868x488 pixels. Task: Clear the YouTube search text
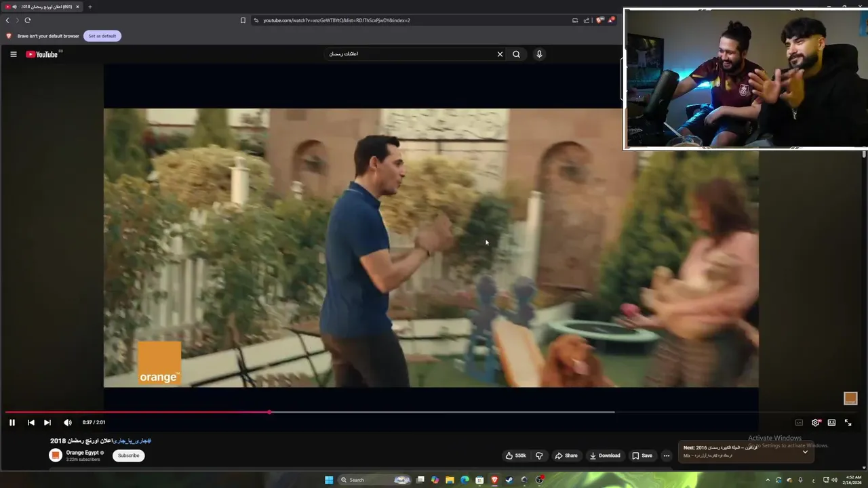(500, 54)
